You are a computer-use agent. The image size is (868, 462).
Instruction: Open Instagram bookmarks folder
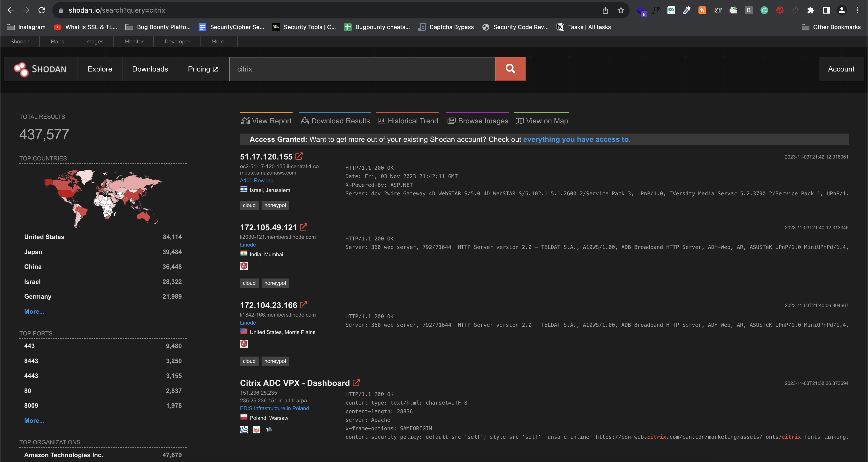tap(26, 27)
